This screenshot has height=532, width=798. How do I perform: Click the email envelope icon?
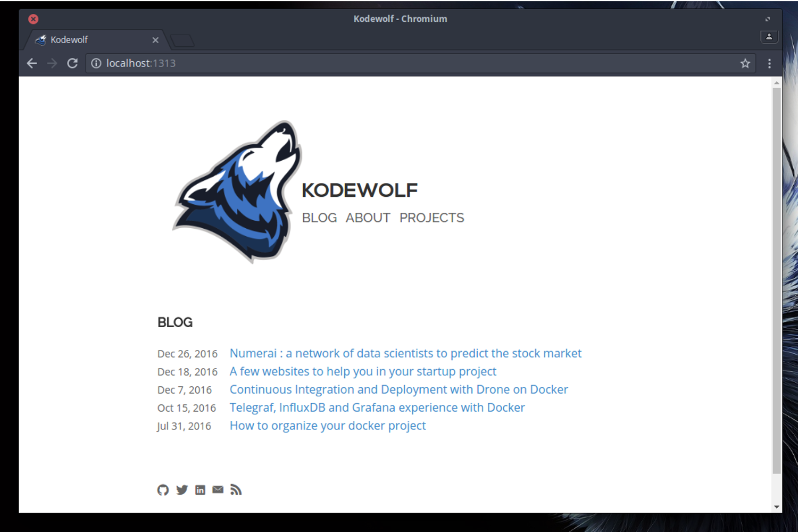coord(218,490)
